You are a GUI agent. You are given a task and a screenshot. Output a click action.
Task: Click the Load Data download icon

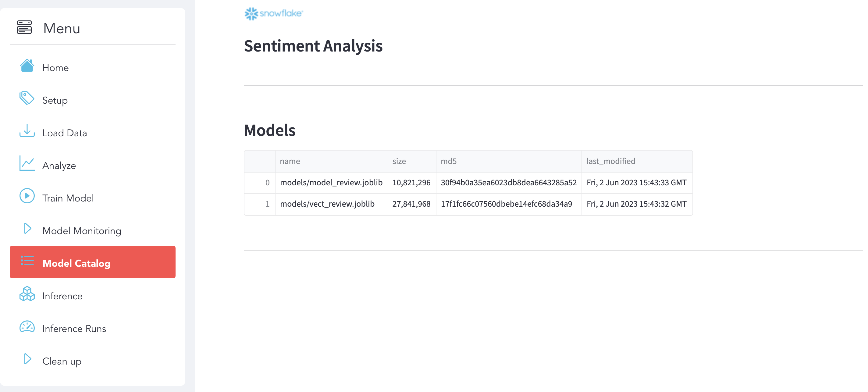point(27,131)
